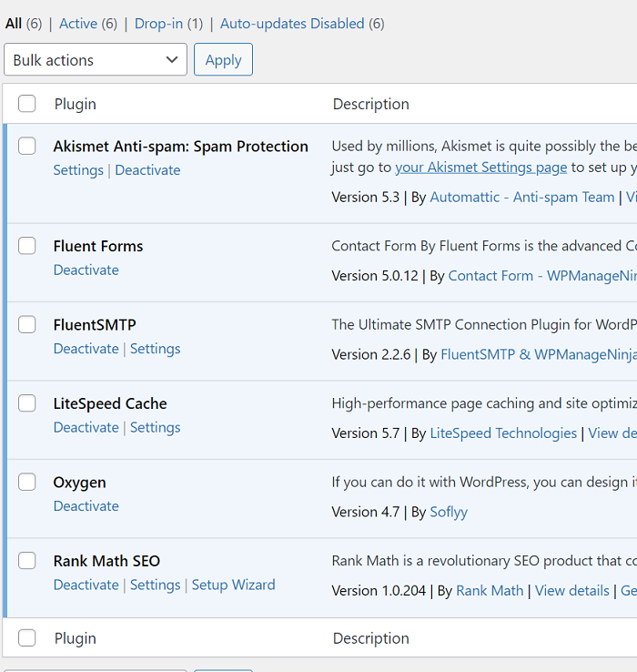The width and height of the screenshot is (637, 672).
Task: Check the FluentSMTP plugin row
Action: 26,324
